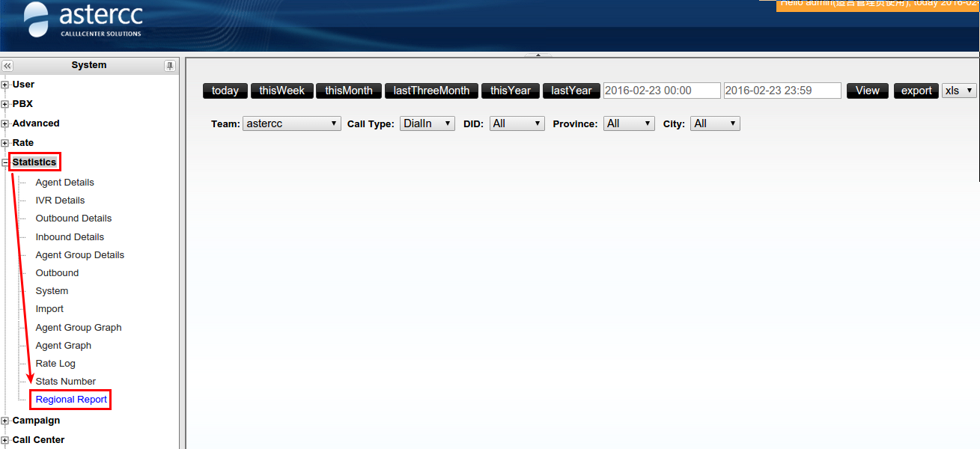Viewport: 980px width, 449px height.
Task: Pin the System sidebar panel
Action: point(170,66)
